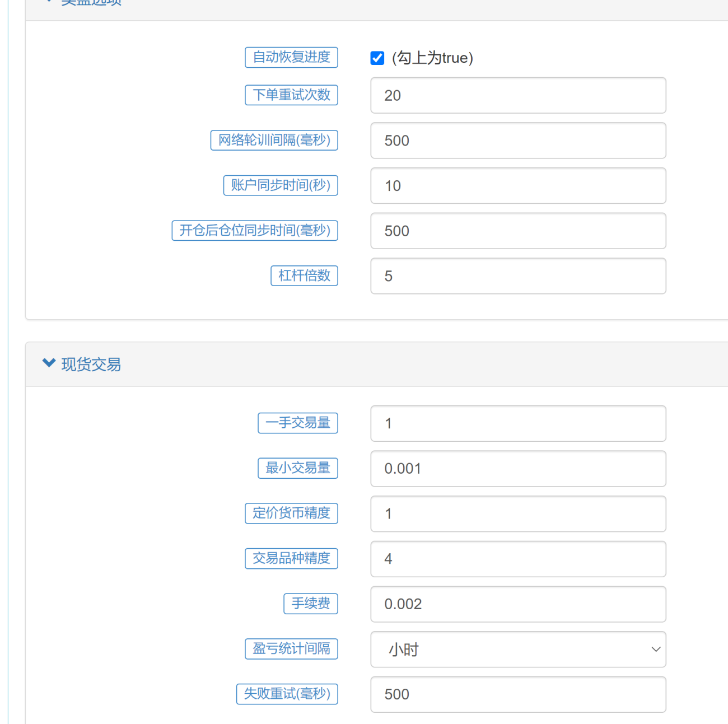Uncheck the 自动恢复进度 checkbox

pos(377,58)
